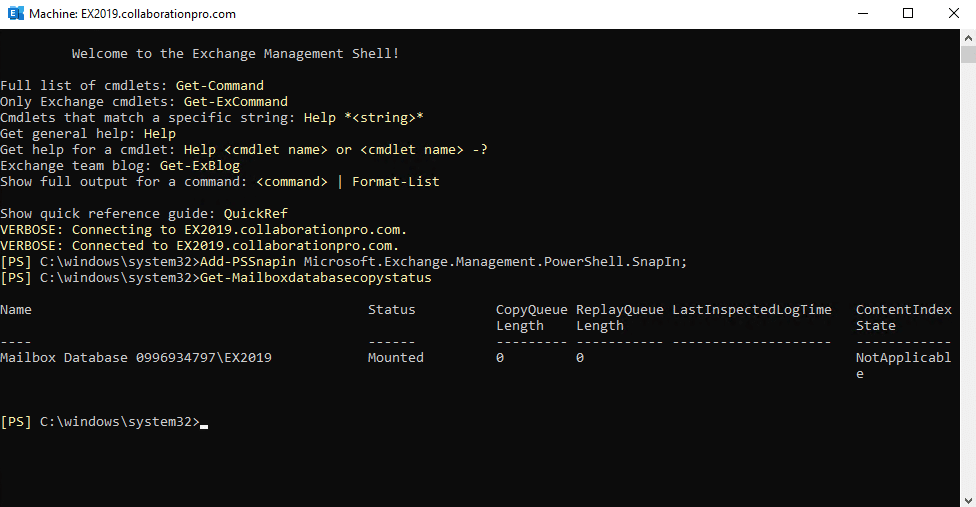Click the CopyQueue Length value '0'
This screenshot has width=976, height=507.
(500, 358)
